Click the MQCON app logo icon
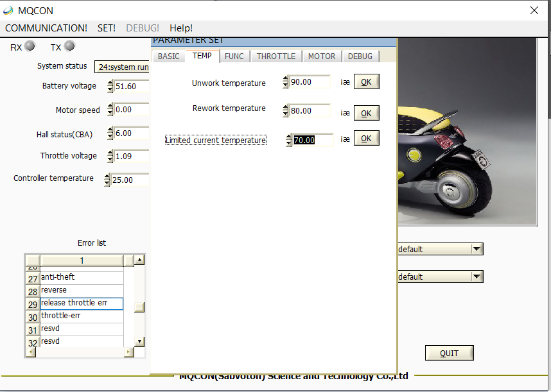This screenshot has width=551, height=392. [x=8, y=10]
